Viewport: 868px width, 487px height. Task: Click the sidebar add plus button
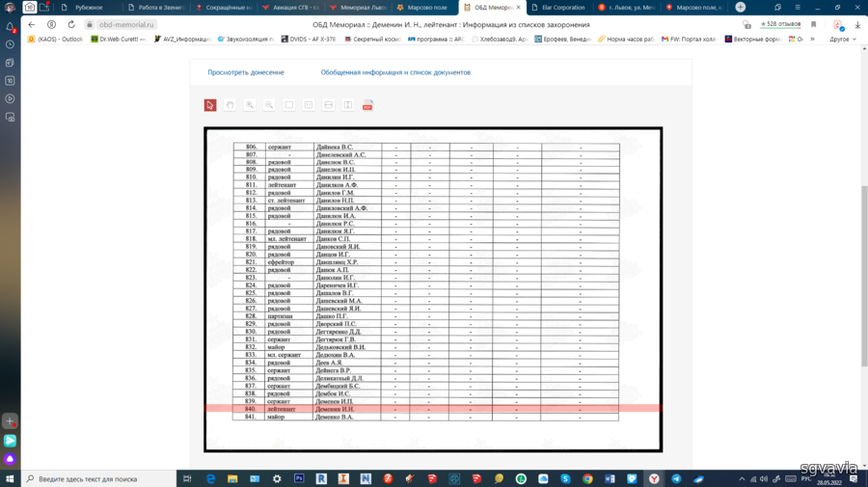click(x=10, y=421)
